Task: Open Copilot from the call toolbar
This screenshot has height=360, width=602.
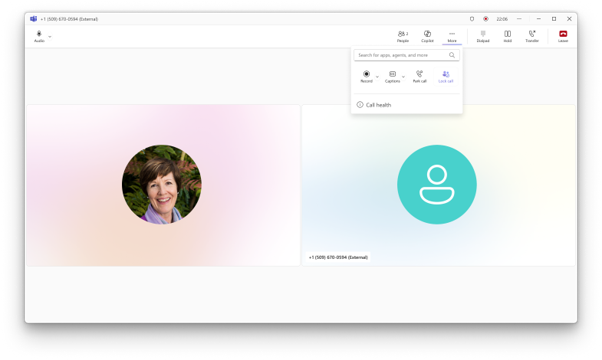Action: point(427,36)
